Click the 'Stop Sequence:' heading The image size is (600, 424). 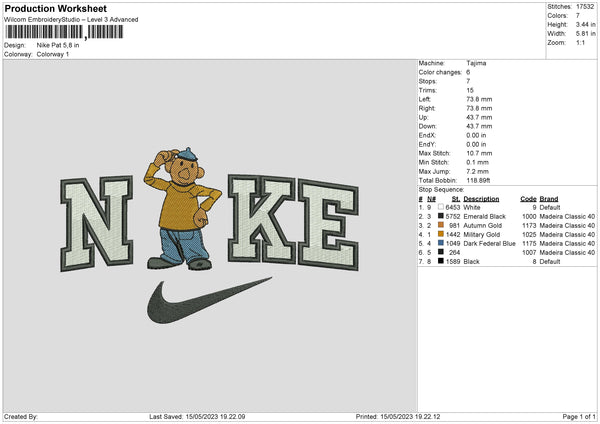[x=441, y=189]
